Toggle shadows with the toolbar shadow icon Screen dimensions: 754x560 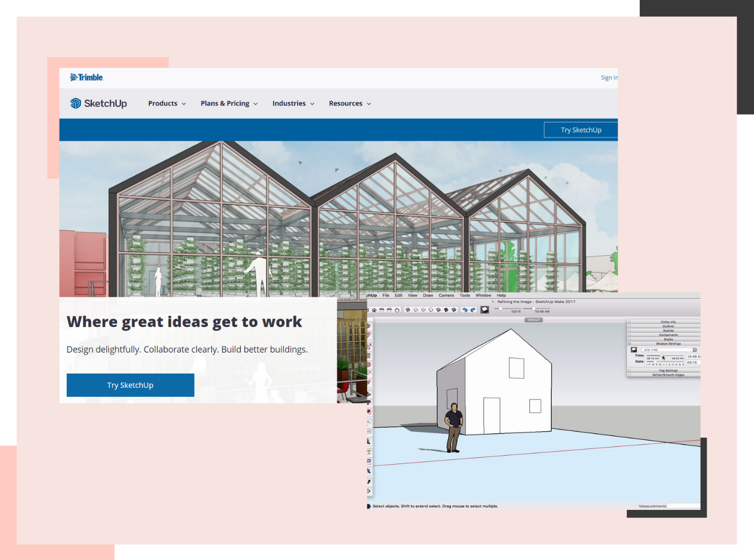point(485,310)
